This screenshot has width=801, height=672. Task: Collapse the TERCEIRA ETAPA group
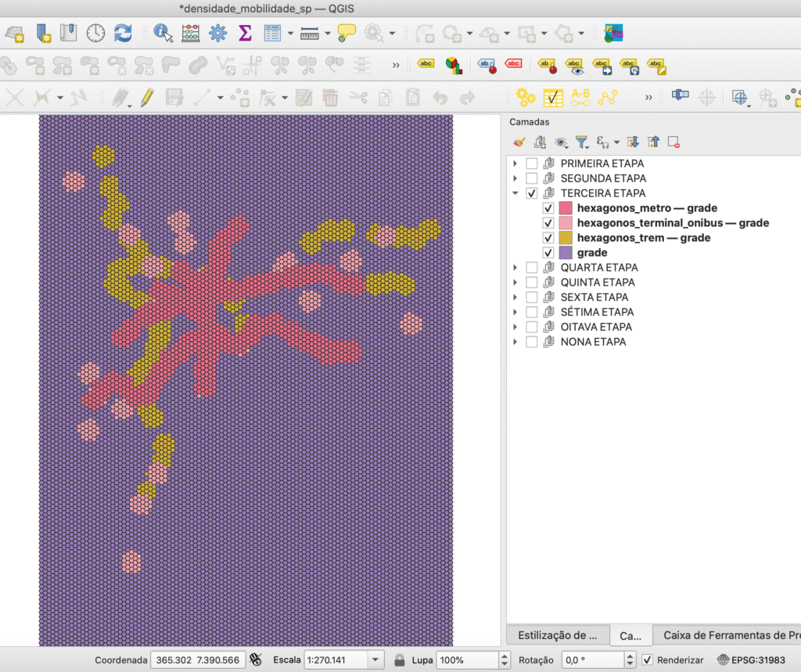tap(515, 193)
